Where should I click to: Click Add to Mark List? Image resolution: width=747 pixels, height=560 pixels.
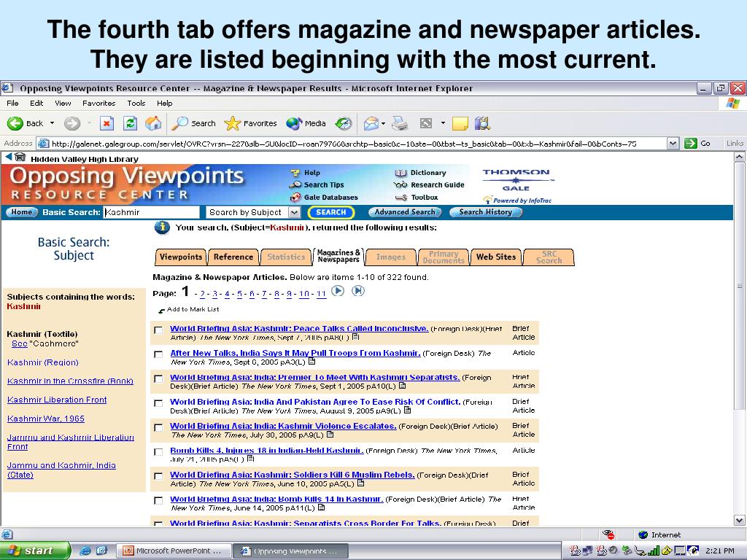coord(193,309)
